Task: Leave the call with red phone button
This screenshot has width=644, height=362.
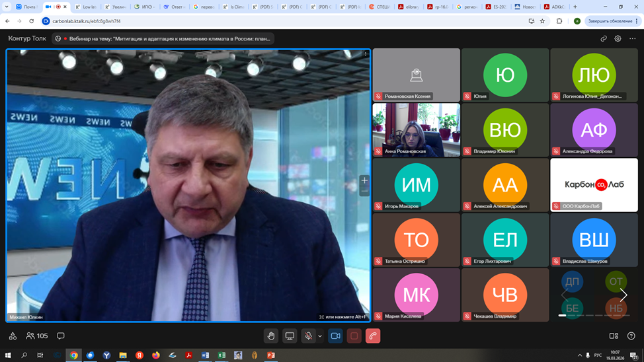Action: 373,336
